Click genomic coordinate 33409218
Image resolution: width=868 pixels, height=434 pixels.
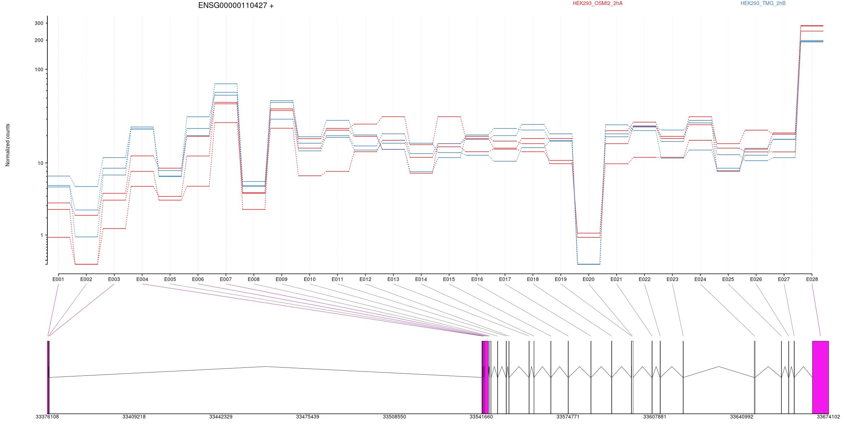[x=134, y=417]
